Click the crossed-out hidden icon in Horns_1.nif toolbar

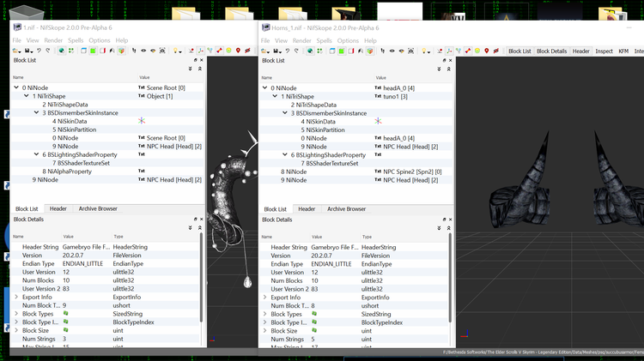click(x=496, y=51)
